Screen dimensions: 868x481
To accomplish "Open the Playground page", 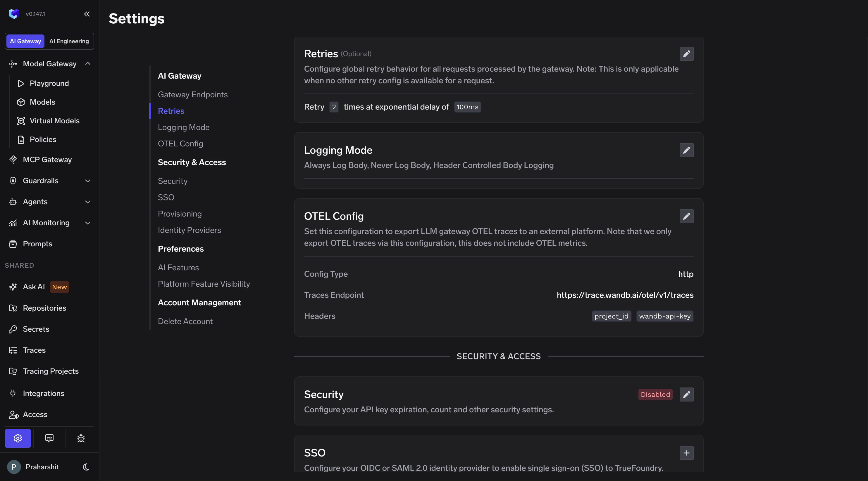I will click(x=49, y=84).
